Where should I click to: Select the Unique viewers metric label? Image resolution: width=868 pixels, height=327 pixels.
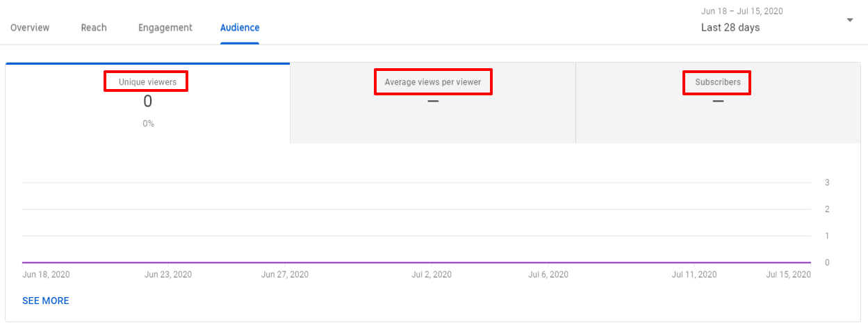147,82
